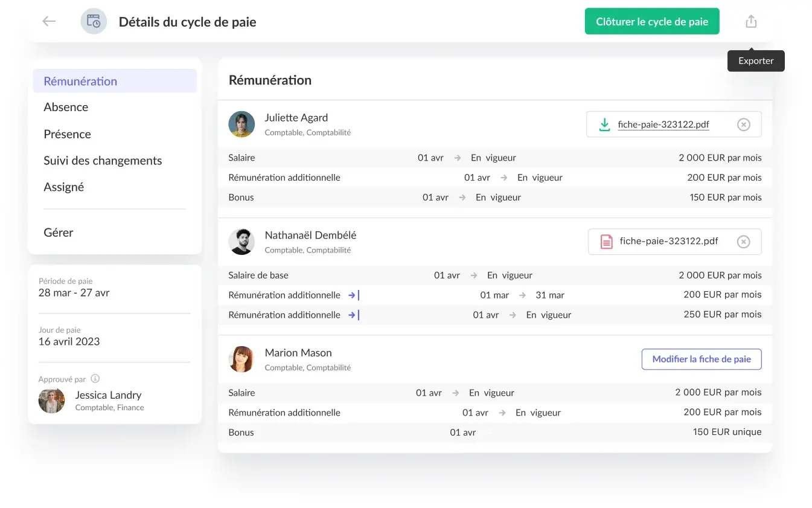This screenshot has width=812, height=508.
Task: Click the Exporter share icon
Action: 751,21
